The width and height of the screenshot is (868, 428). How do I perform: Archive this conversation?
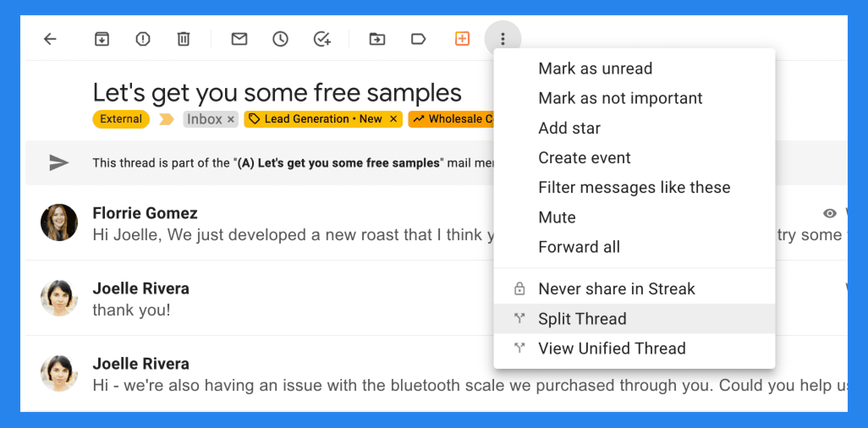(x=102, y=39)
